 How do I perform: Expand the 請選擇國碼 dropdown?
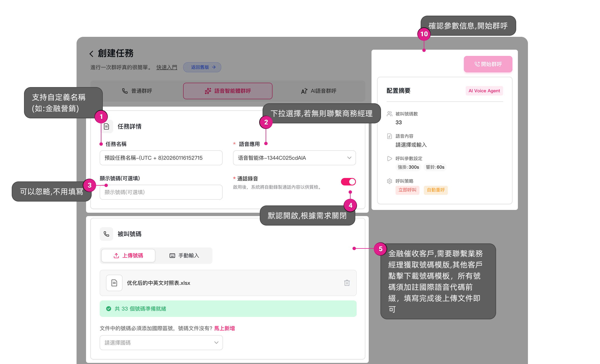click(x=161, y=343)
